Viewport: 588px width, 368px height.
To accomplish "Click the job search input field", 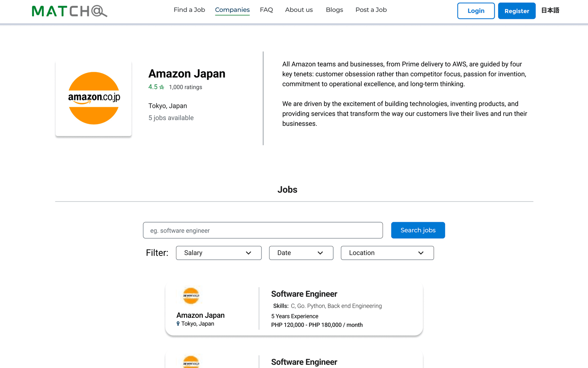I will (x=263, y=230).
